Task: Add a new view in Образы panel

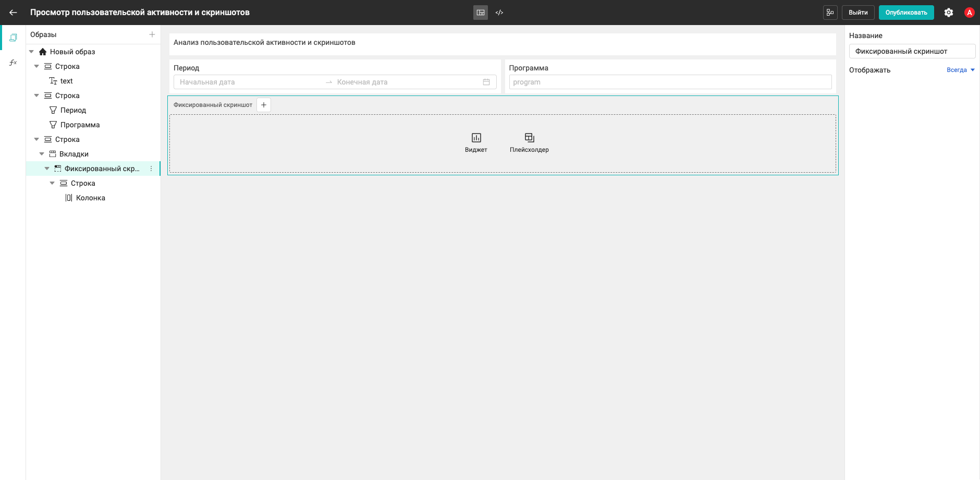Action: click(x=152, y=34)
